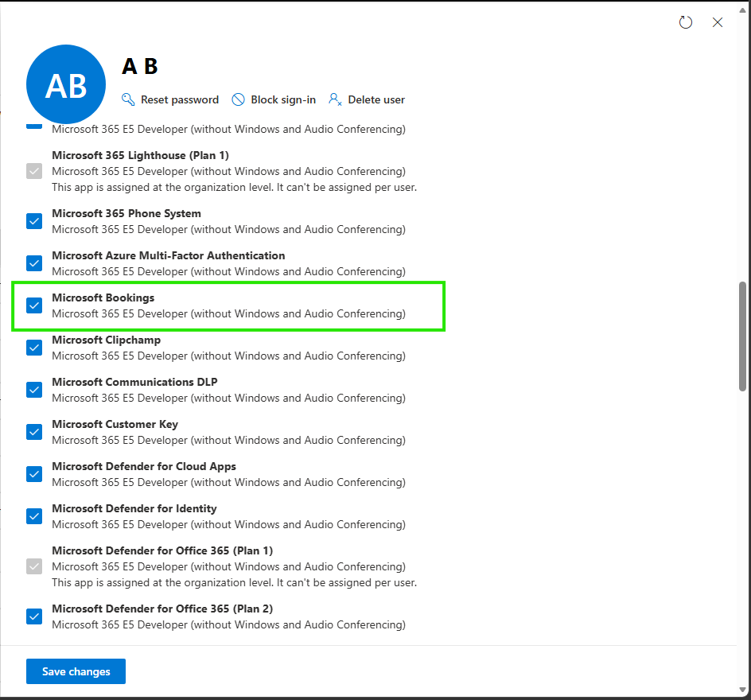This screenshot has height=700, width=751.
Task: Click the 'Microsoft Defender for Cloud Apps' label
Action: [x=144, y=466]
